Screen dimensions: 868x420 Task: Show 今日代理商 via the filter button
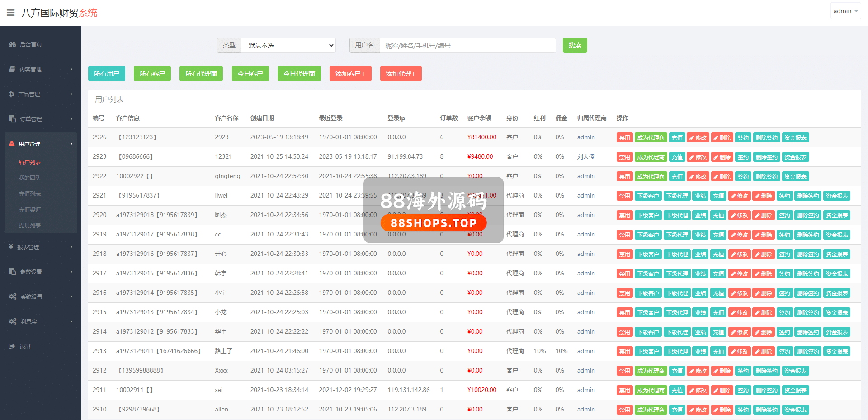(299, 74)
